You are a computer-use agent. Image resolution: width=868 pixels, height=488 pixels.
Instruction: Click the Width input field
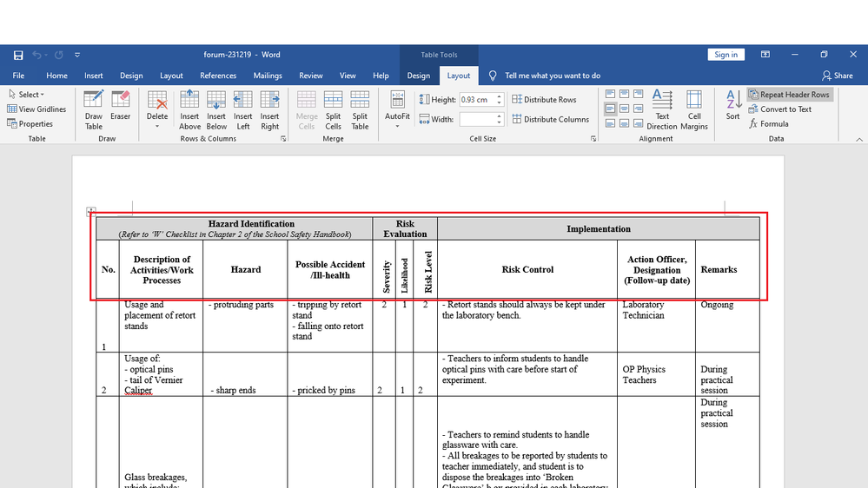[x=477, y=119]
